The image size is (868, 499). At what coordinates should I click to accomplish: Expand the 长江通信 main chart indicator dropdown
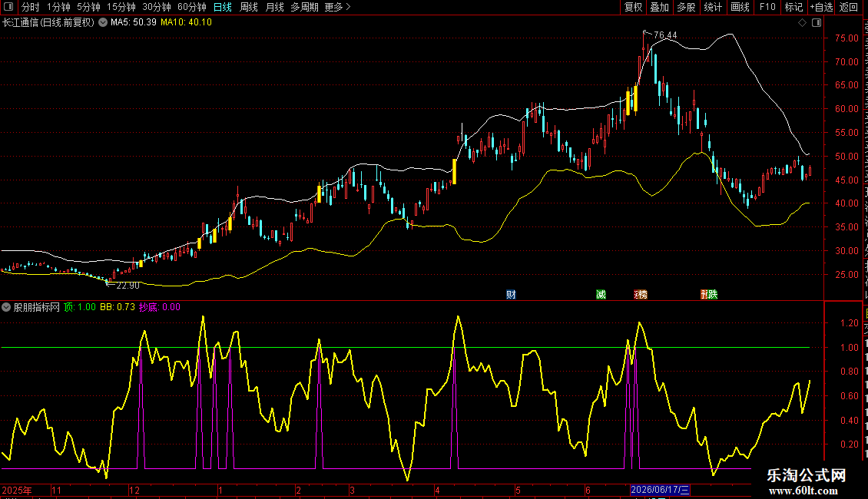coord(103,23)
